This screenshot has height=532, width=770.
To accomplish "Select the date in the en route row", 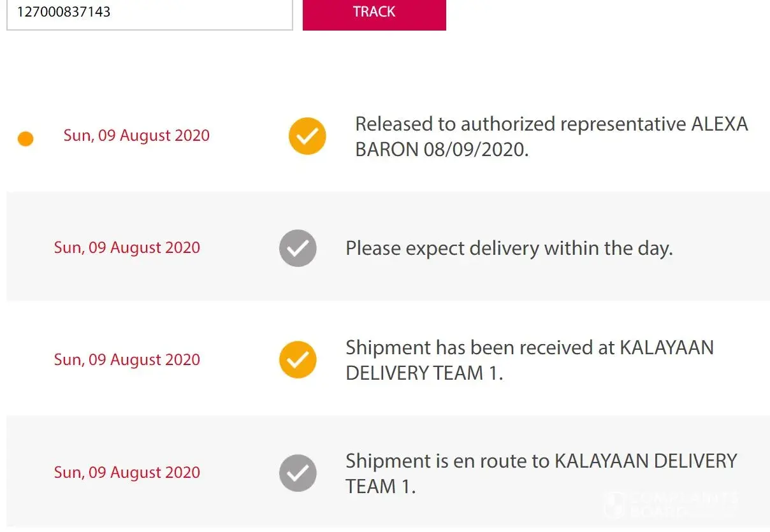I will [x=127, y=473].
